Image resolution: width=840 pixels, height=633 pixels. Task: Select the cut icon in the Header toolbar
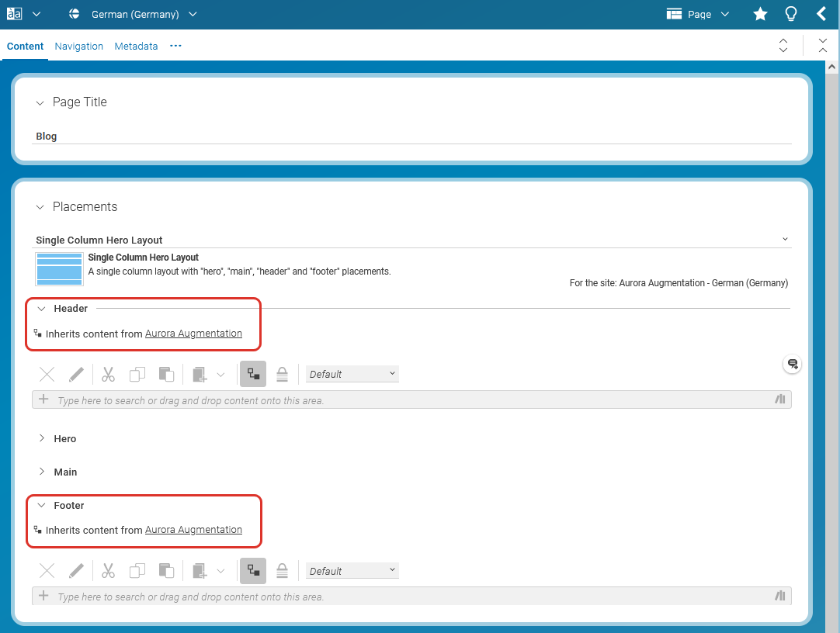click(108, 374)
